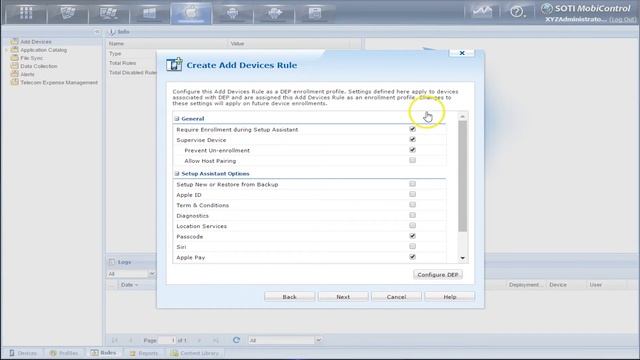The image size is (640, 360).
Task: Go to previous page of logs
Action: 131,340
